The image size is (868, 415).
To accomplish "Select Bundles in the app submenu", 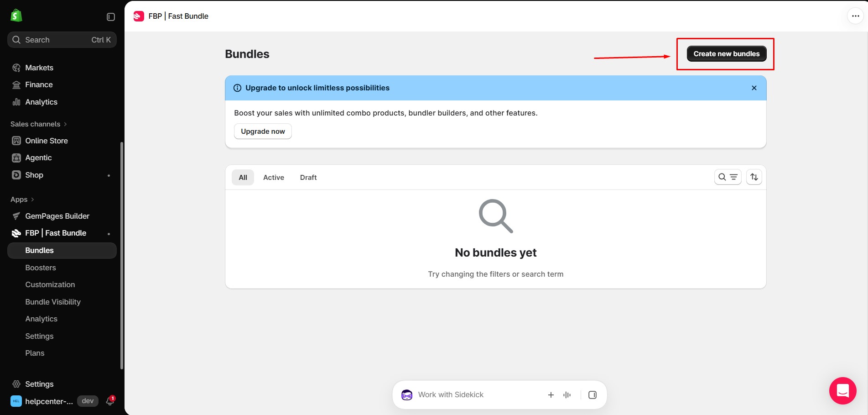I will [62, 251].
